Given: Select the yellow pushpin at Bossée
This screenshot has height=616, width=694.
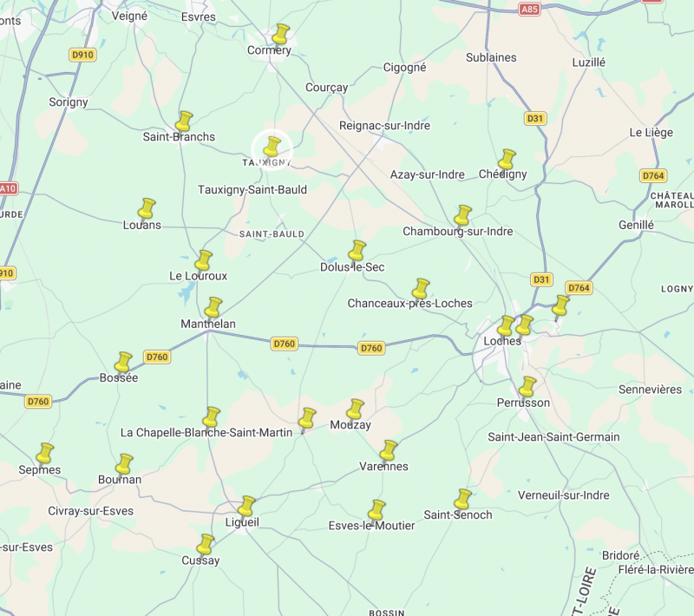Looking at the screenshot, I should point(123,363).
